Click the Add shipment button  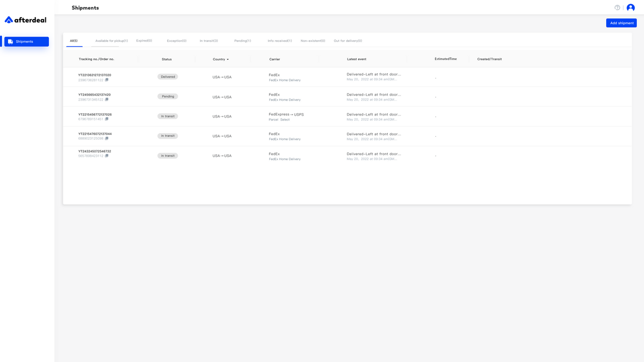click(621, 23)
